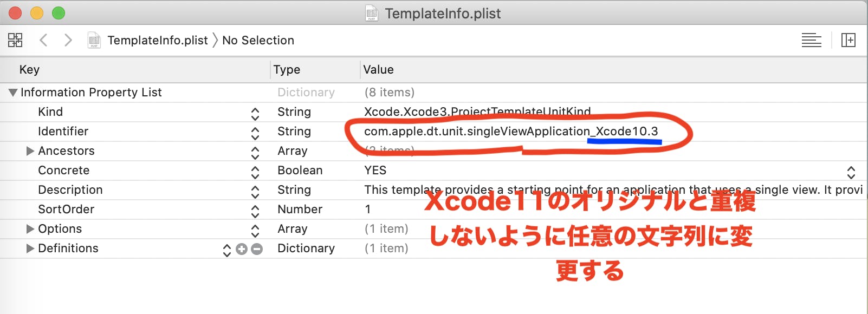
Task: Select the Concrete key
Action: tap(63, 171)
